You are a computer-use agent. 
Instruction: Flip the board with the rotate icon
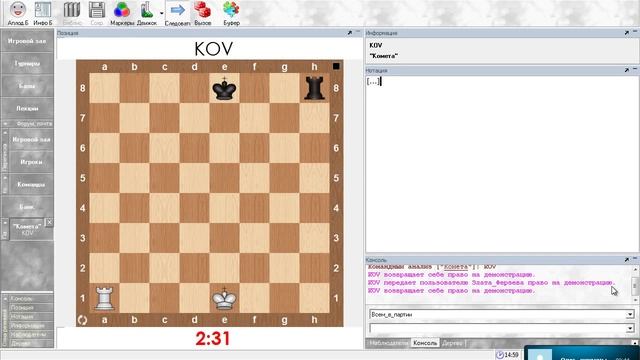tap(82, 320)
